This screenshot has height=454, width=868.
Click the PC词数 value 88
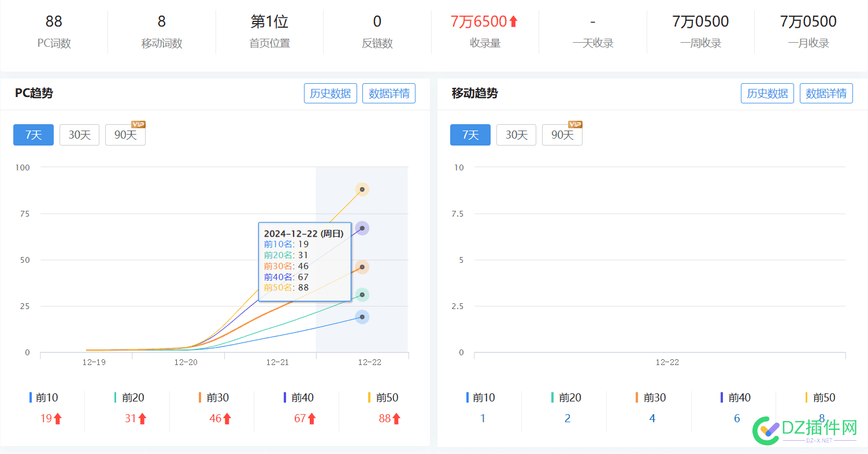point(54,22)
